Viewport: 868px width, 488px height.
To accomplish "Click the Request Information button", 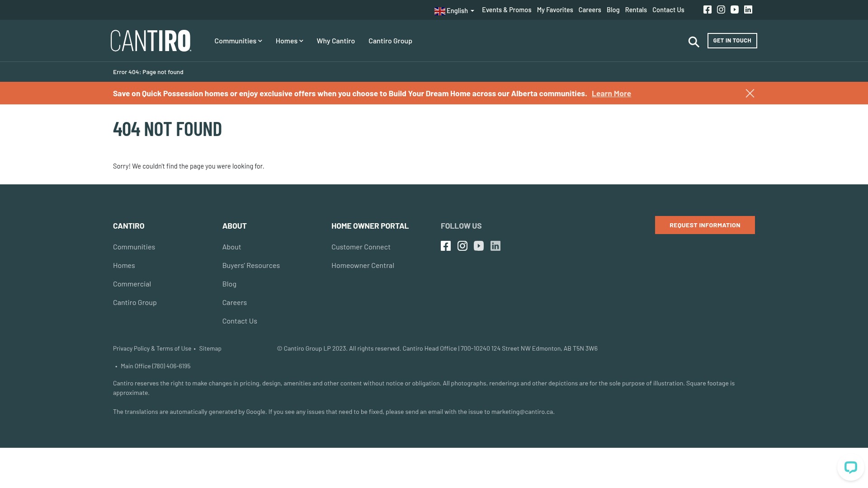I will (x=705, y=225).
